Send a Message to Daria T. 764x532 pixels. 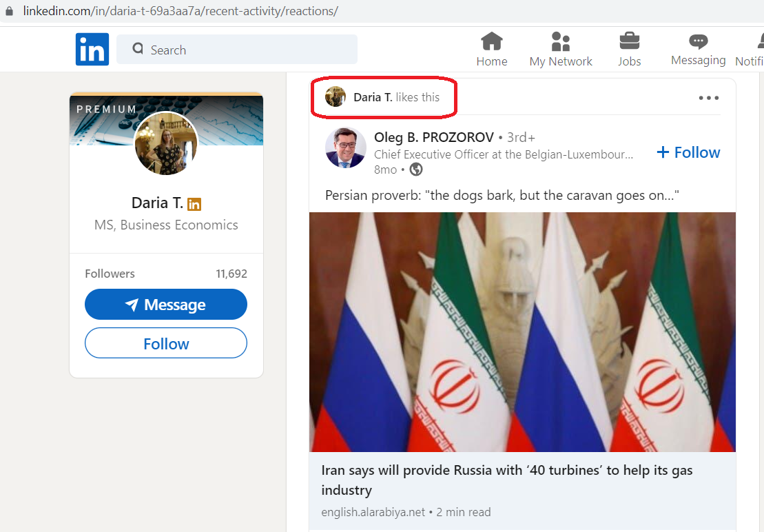(x=165, y=305)
